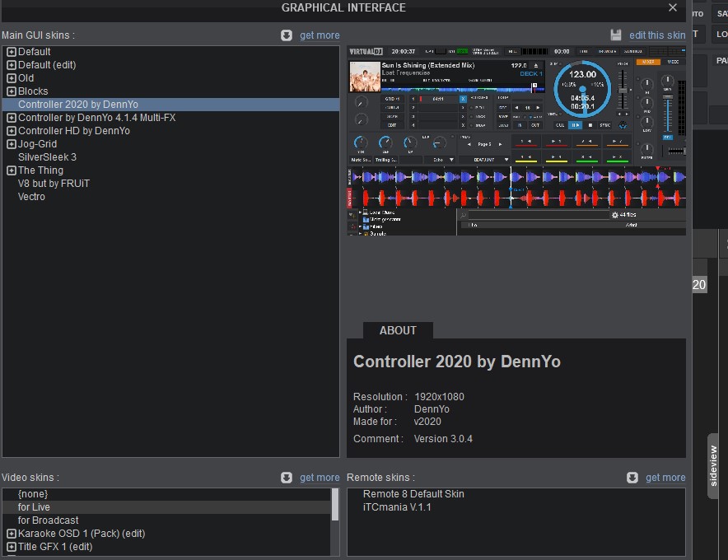Expand the Blocks skin entry
This screenshot has width=728, height=560.
click(12, 91)
